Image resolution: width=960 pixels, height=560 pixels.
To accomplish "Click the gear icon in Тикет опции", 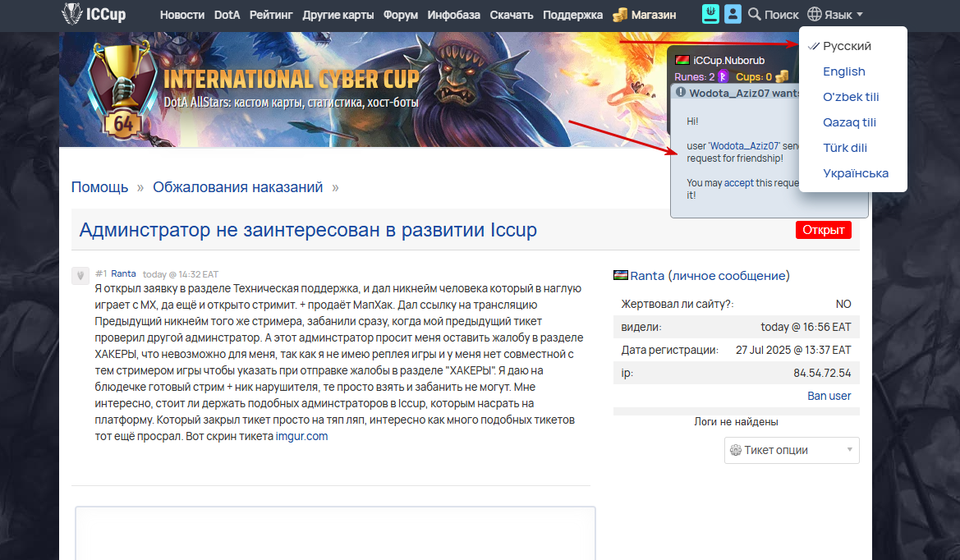I will [735, 451].
